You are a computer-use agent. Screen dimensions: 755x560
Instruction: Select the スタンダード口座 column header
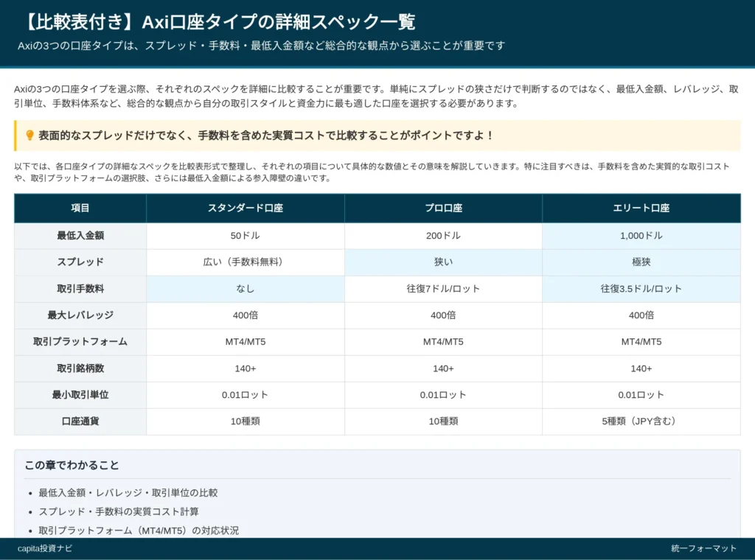[x=246, y=209]
